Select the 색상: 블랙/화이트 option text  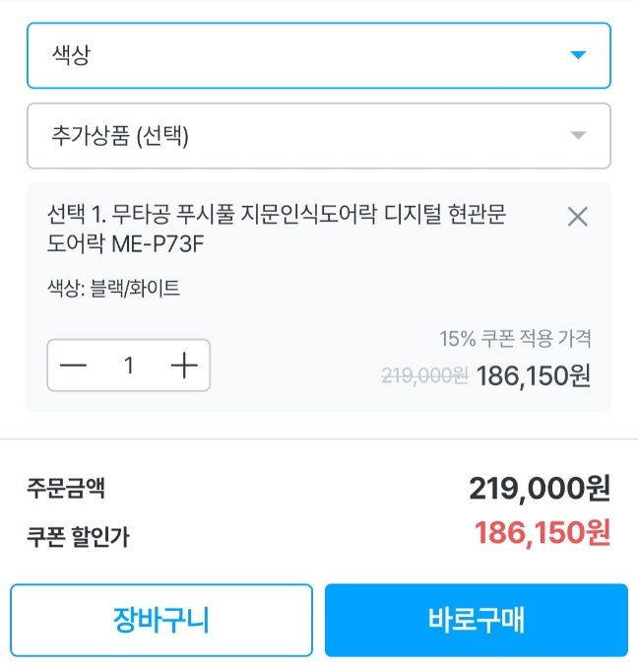113,289
